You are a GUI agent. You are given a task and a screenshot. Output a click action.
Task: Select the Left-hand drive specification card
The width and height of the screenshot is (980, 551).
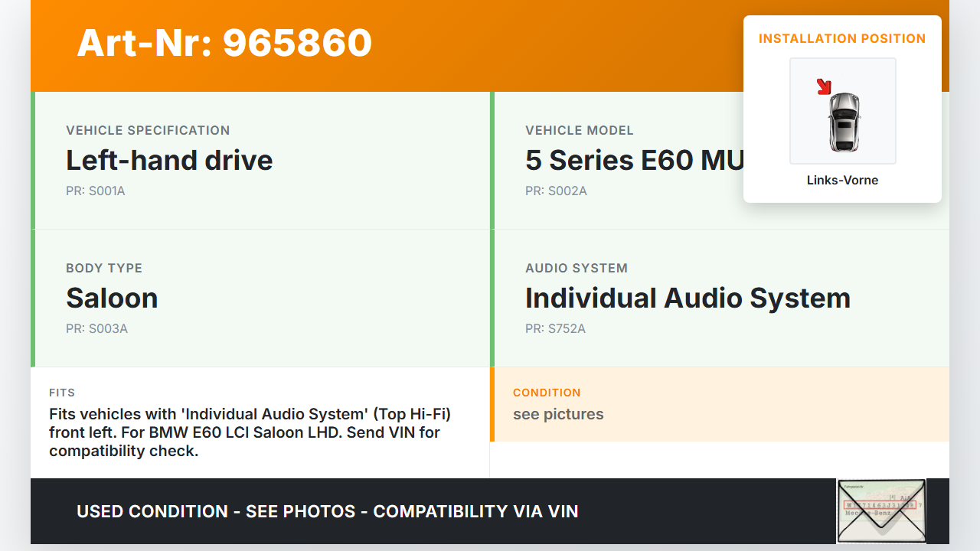260,161
